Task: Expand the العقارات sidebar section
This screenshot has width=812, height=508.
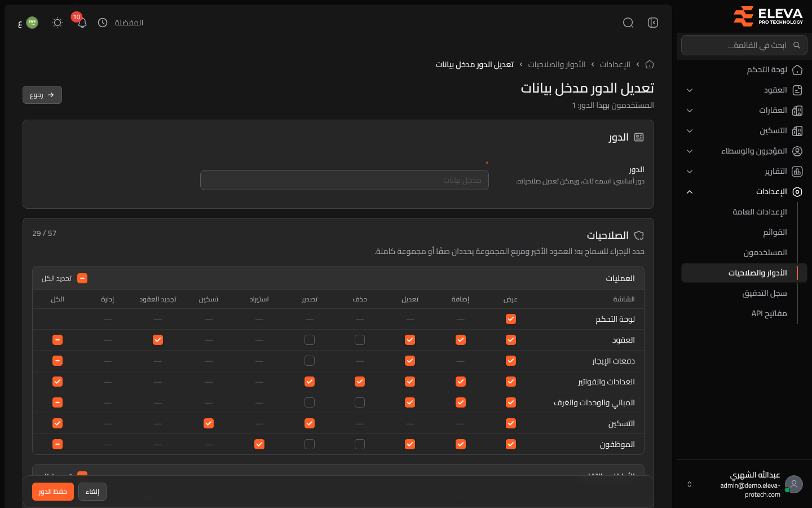Action: [x=690, y=111]
